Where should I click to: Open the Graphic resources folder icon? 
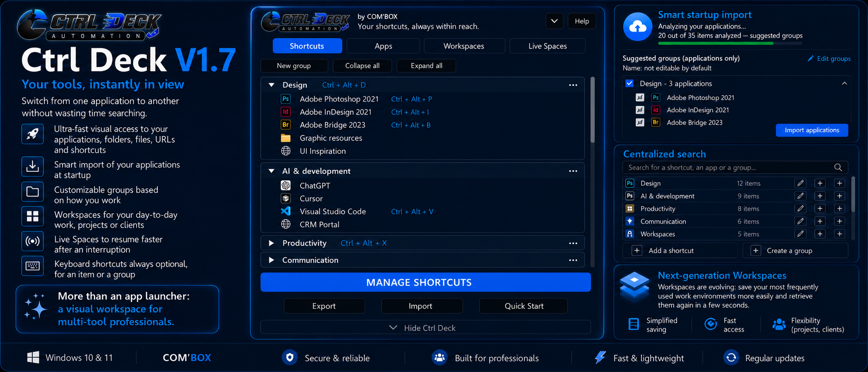(x=285, y=138)
